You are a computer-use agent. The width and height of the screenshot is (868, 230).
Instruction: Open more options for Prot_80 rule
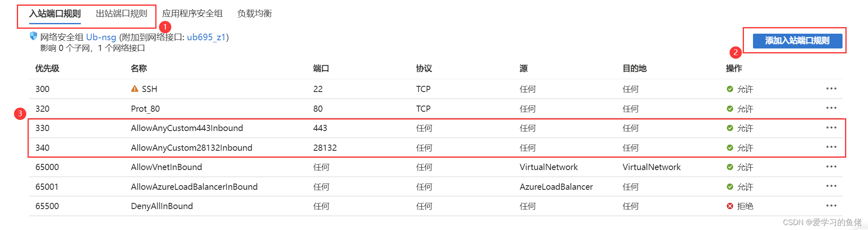tap(831, 108)
